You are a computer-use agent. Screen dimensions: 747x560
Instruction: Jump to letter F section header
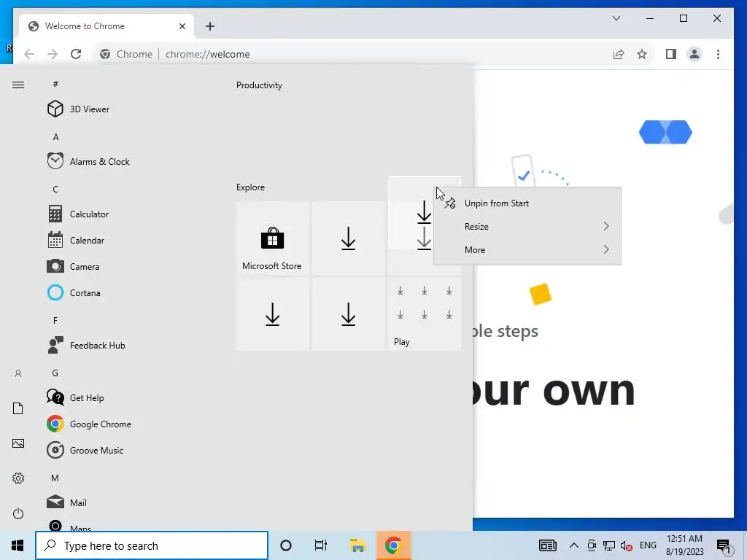pos(55,321)
